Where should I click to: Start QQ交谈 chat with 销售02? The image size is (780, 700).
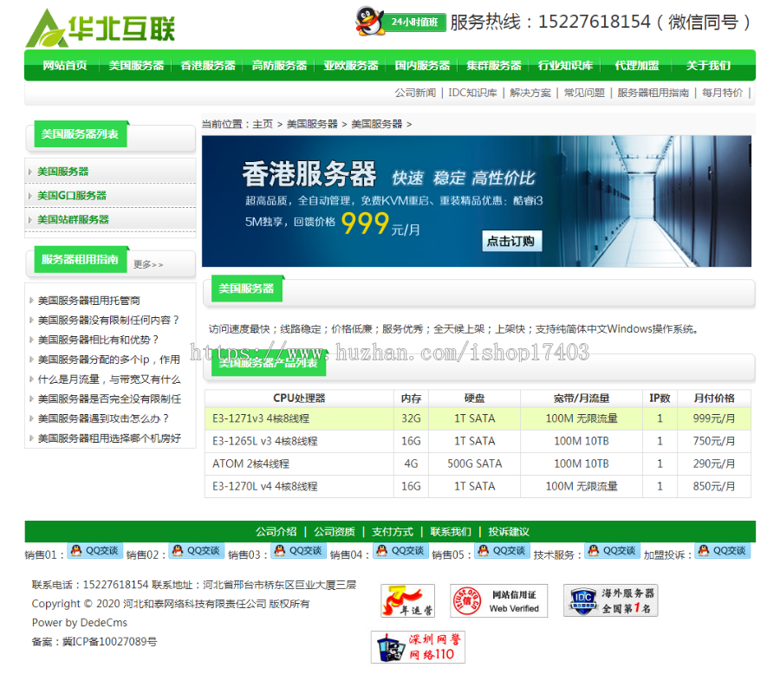tap(196, 550)
